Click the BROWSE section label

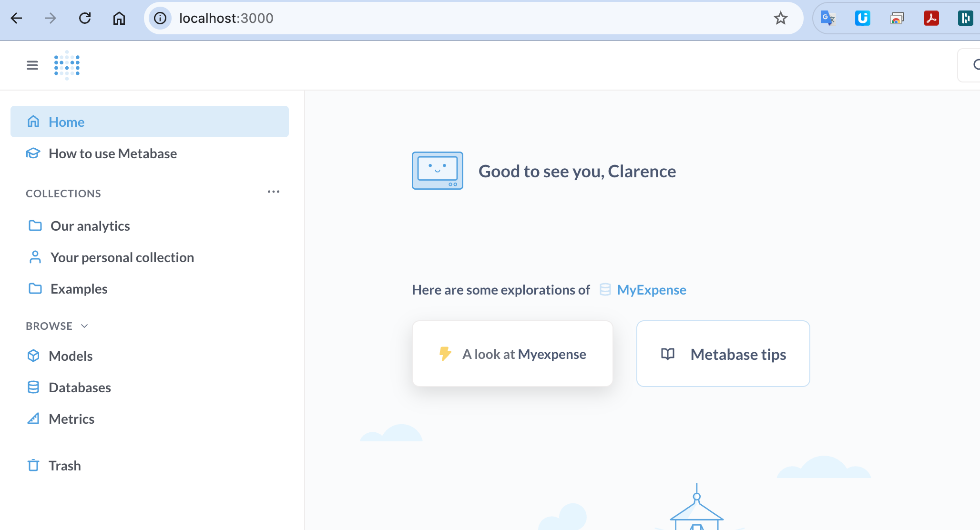[x=49, y=326]
